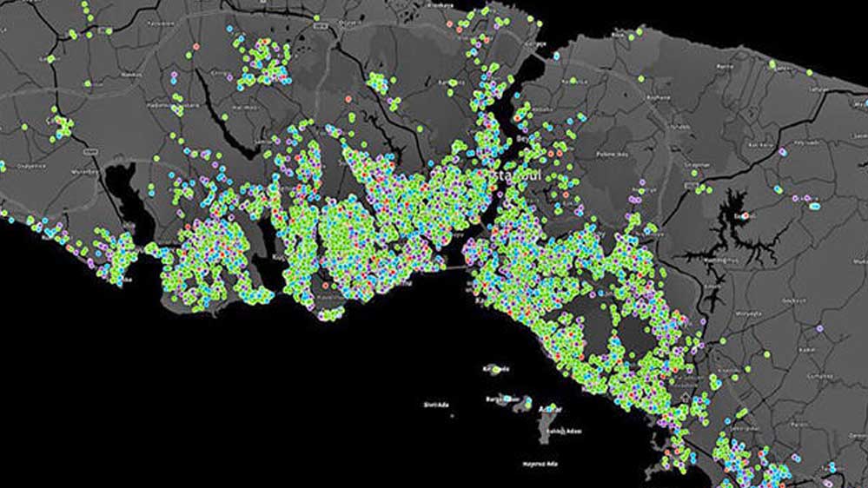This screenshot has height=488, width=868.
Task: Select the green marker on the northeast coast
Action: [x=772, y=64]
